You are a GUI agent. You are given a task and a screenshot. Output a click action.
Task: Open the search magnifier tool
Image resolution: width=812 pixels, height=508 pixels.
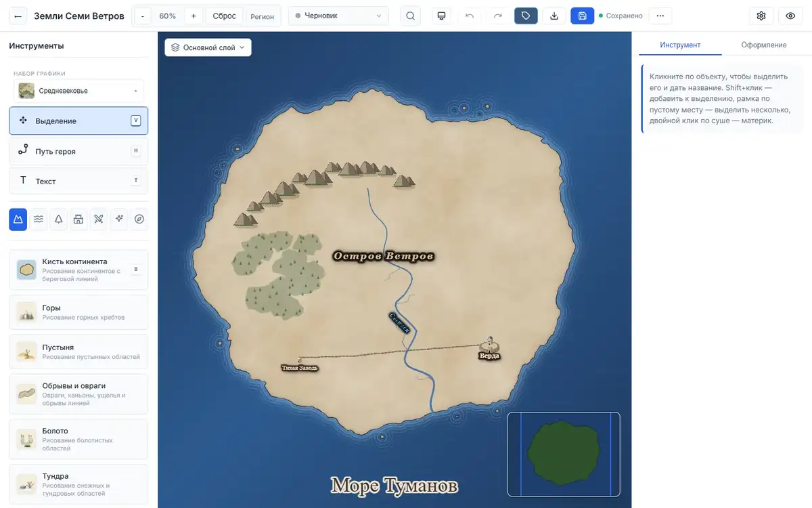410,16
